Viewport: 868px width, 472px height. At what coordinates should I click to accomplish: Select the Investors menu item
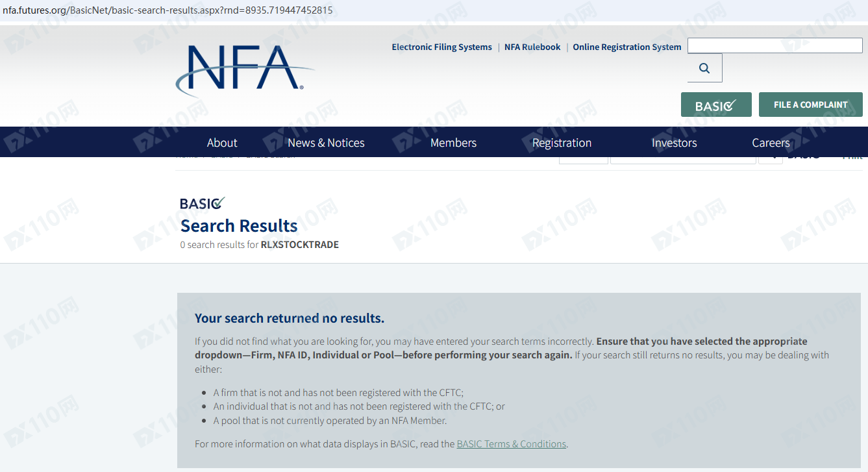tap(674, 143)
